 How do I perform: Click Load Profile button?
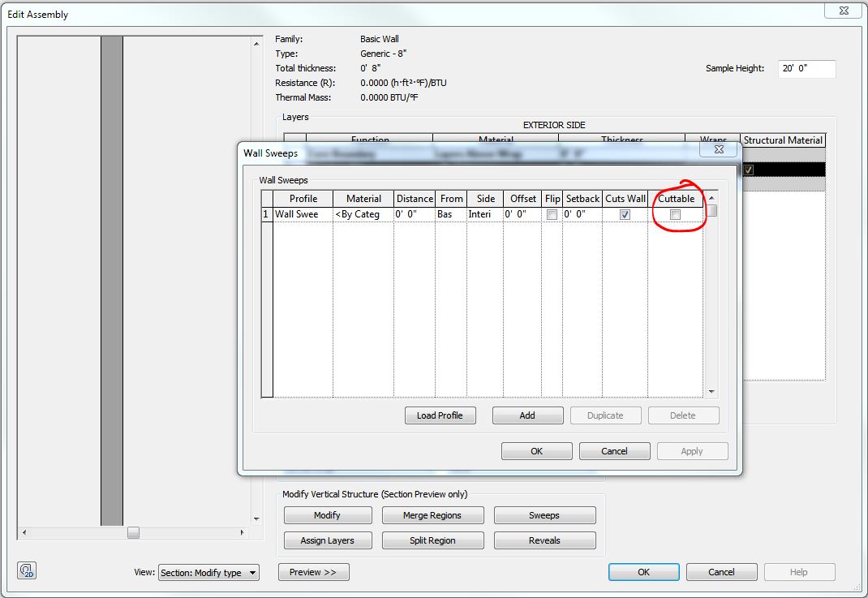tap(440, 415)
